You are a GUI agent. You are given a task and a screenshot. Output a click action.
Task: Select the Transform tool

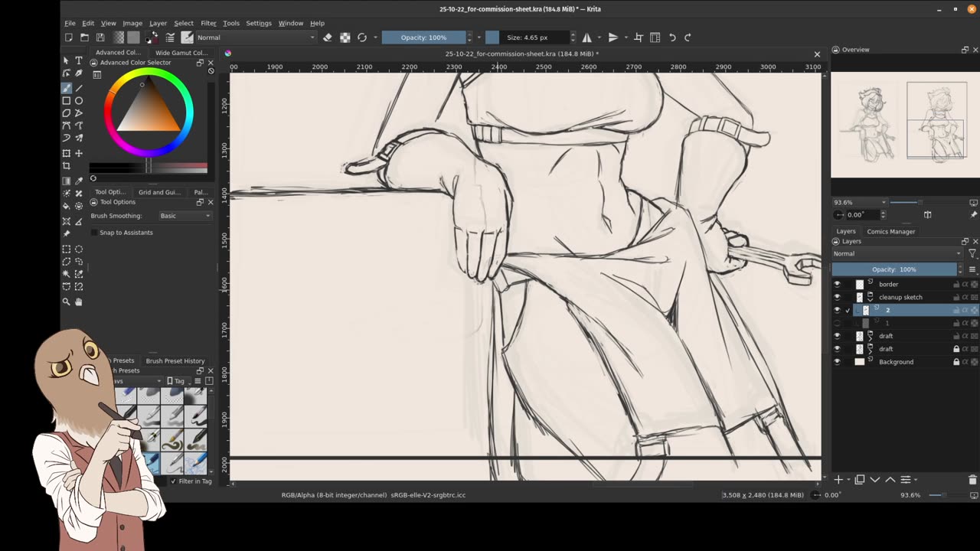click(67, 153)
